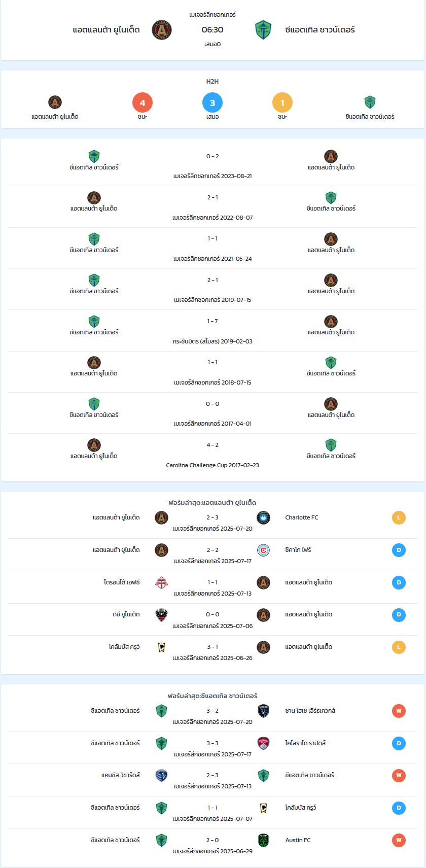Click the large Atlanta United crest in the match header
Screen dimensions: 426x868
point(162,30)
